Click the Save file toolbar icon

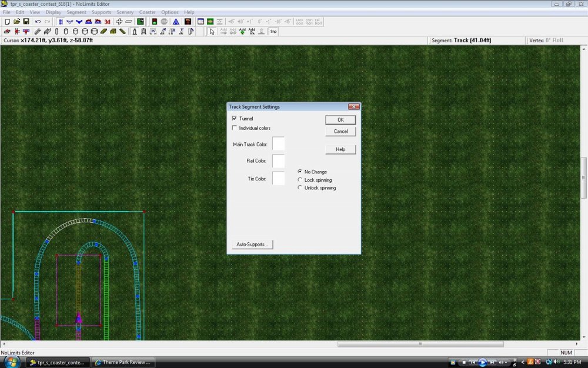click(x=26, y=22)
